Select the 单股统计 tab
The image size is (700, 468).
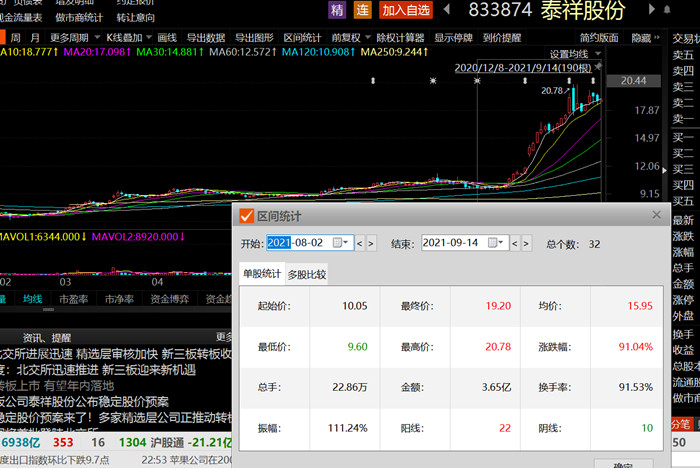click(x=262, y=274)
